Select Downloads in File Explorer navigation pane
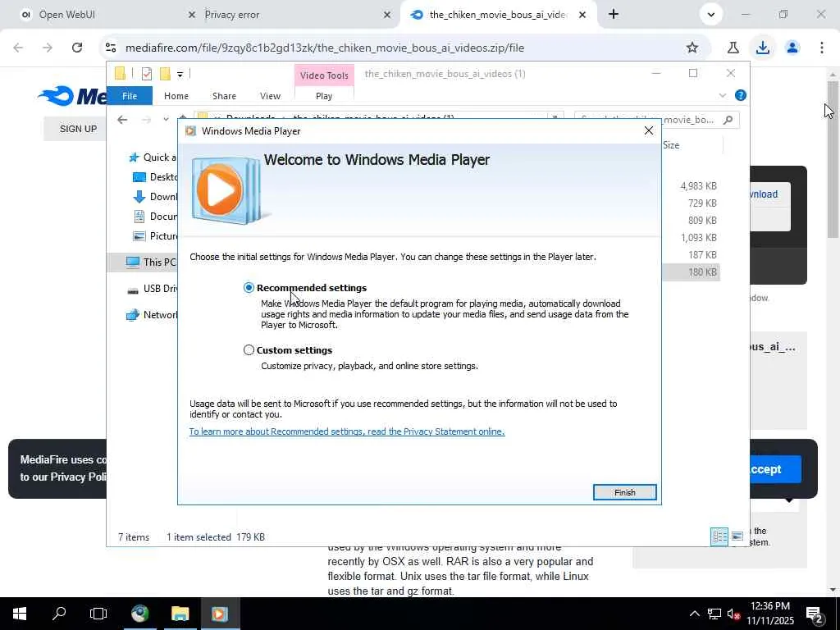Screen dimensions: 840x630 coord(155,197)
